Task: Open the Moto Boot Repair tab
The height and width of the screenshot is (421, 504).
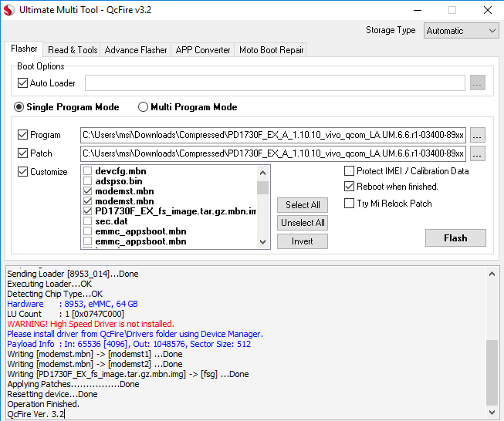Action: [271, 50]
